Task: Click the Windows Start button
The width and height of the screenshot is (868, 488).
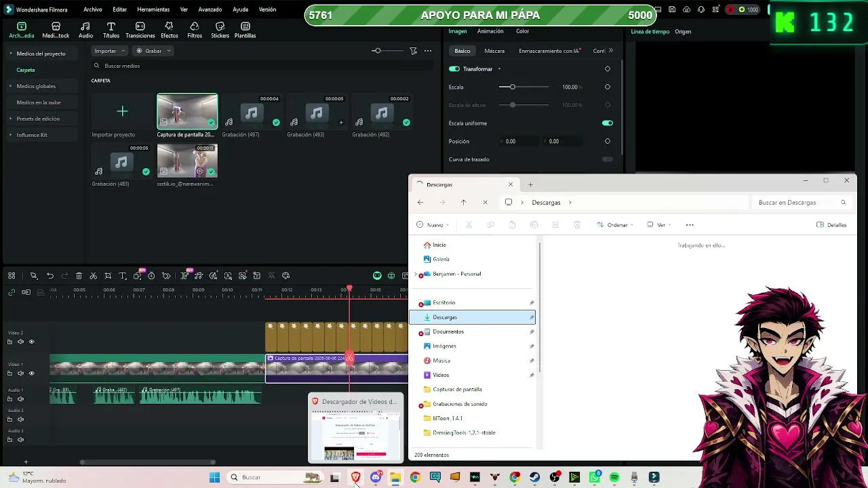Action: 214,477
